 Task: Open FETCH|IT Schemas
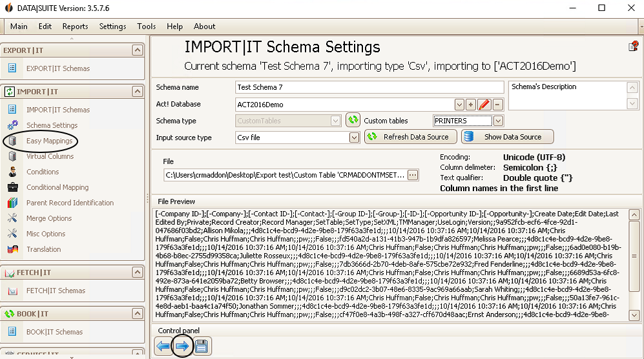point(56,291)
